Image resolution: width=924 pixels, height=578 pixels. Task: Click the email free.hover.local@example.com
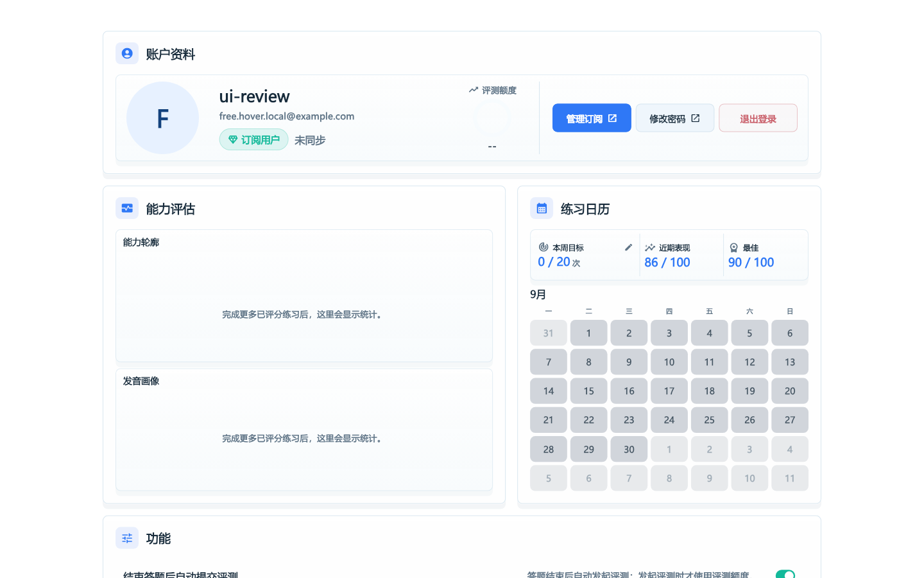point(287,116)
